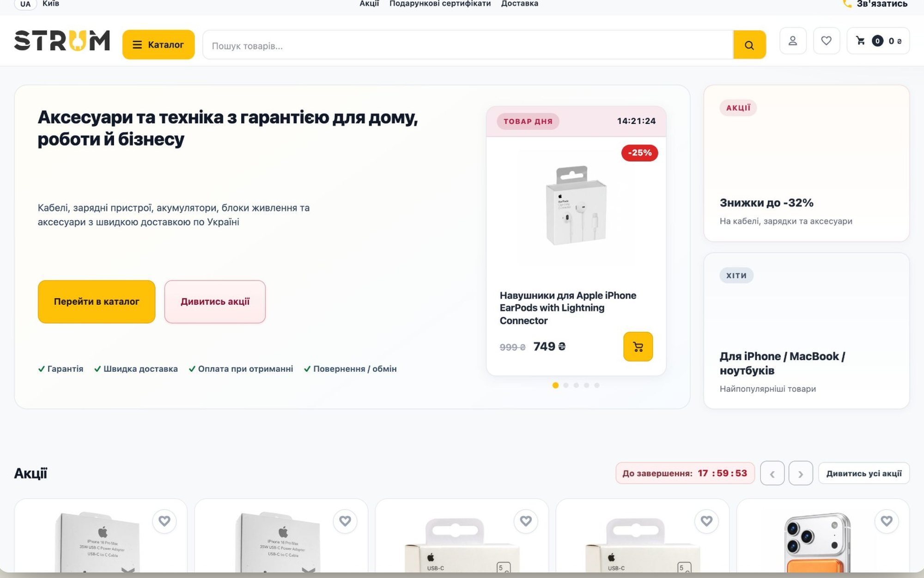Open the Доставка menu item
This screenshot has width=924, height=578.
click(520, 4)
